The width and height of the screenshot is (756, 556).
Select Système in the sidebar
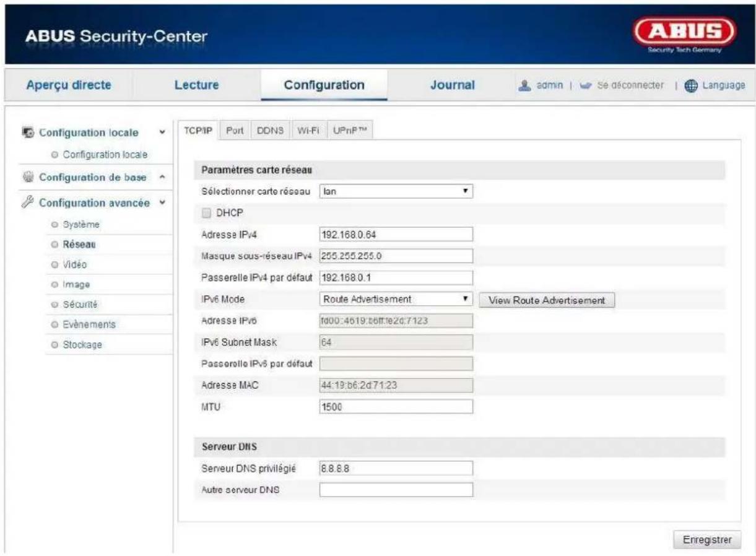80,224
